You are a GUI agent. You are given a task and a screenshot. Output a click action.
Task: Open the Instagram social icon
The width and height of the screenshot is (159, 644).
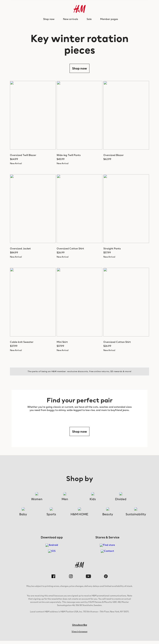coord(71,576)
